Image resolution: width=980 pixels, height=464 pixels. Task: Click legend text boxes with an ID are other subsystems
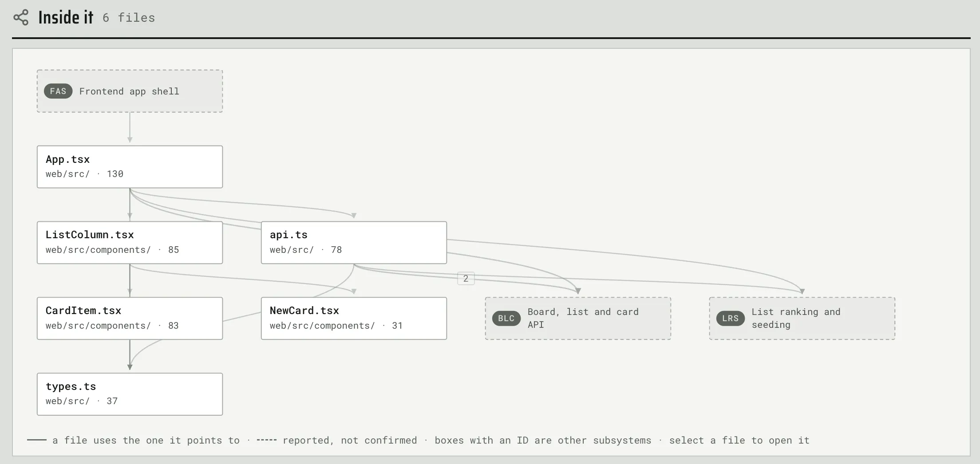point(543,440)
